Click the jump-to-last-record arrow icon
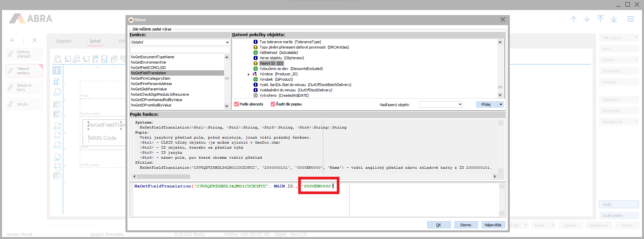Viewport: 644px width, 239px height. 613,19
